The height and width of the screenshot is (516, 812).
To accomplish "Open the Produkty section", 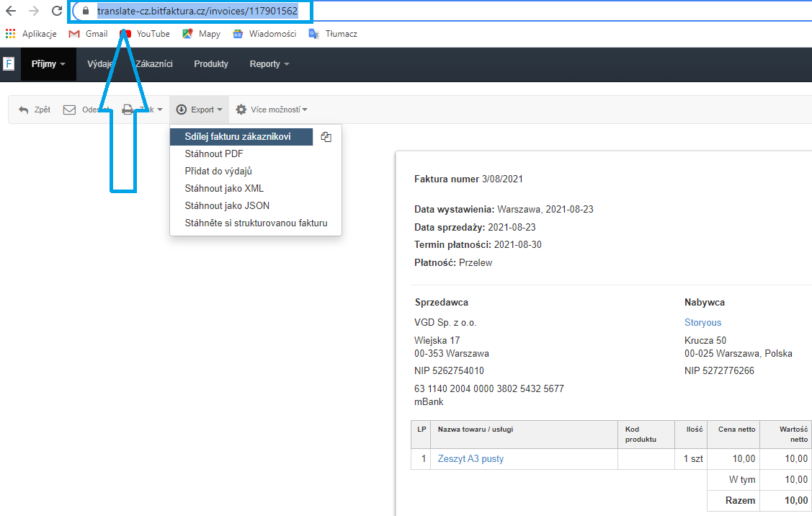I will [211, 63].
